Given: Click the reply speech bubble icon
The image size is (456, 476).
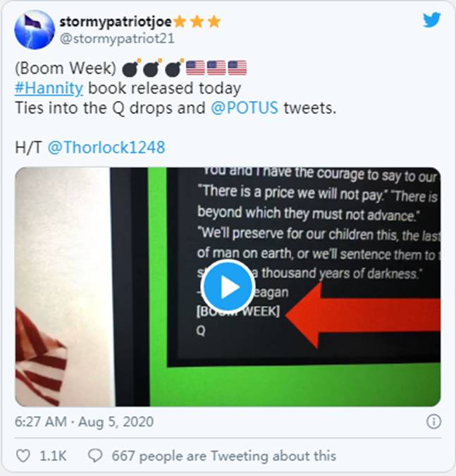Looking at the screenshot, I should tap(95, 456).
